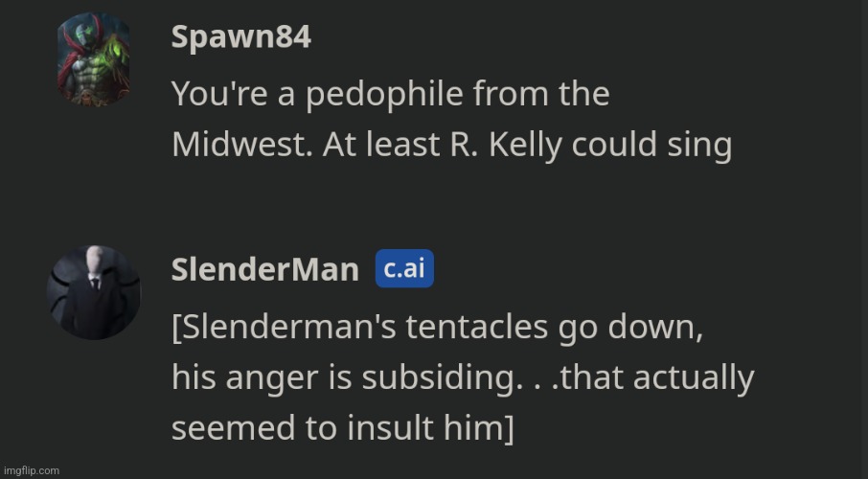Open SlenderMan's profile picture
Screen dimensions: 868x479
(93, 291)
